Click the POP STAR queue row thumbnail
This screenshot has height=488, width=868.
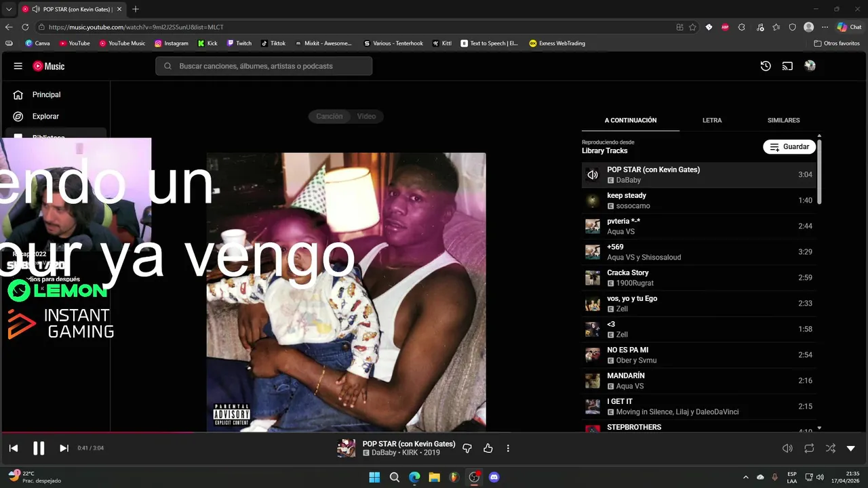point(593,175)
